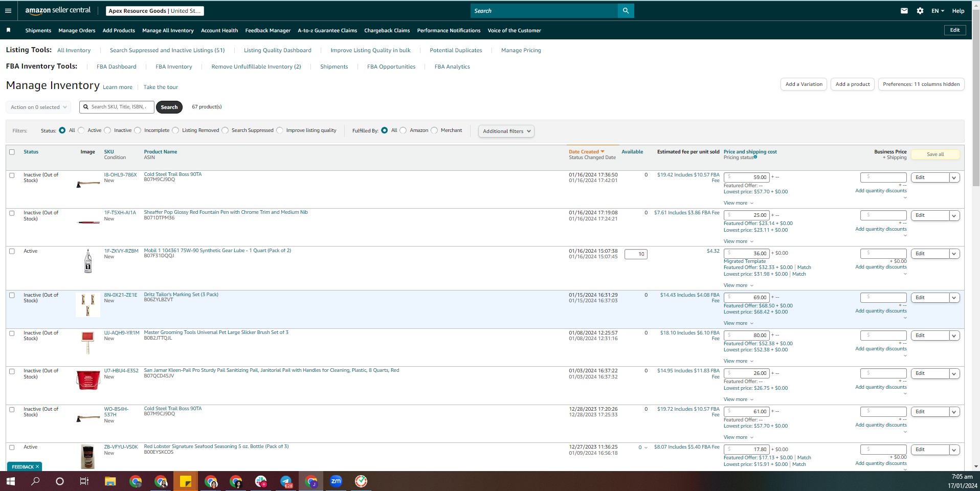
Task: Tick the select-all checkbox in the table header
Action: (12, 152)
